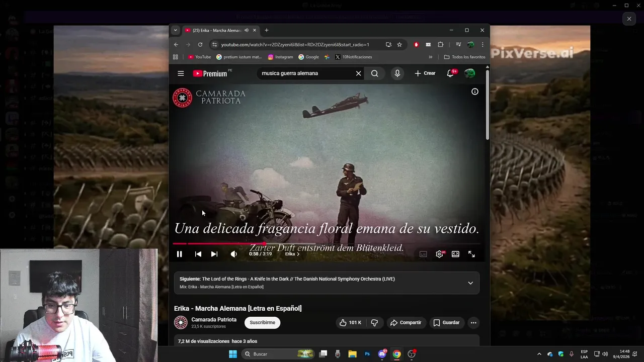Dislike the video
644x362 pixels.
pyautogui.click(x=374, y=323)
